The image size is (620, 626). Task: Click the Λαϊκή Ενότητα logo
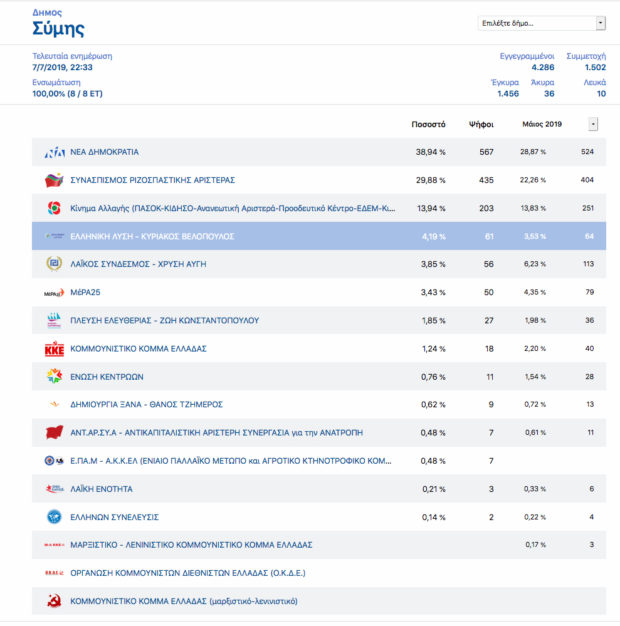click(54, 489)
